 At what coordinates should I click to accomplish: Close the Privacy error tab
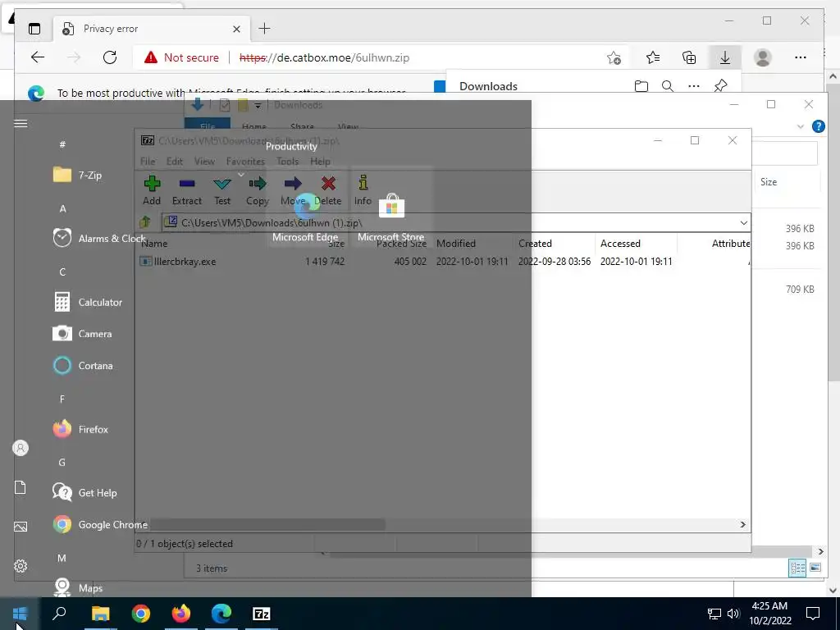point(236,29)
